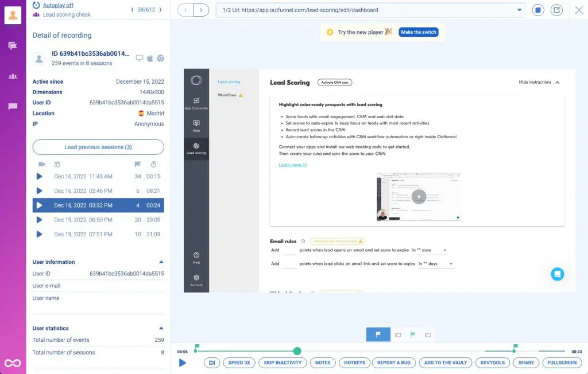The width and height of the screenshot is (588, 374).
Task: Select the highlighted white flag filter icon
Action: (x=378, y=334)
